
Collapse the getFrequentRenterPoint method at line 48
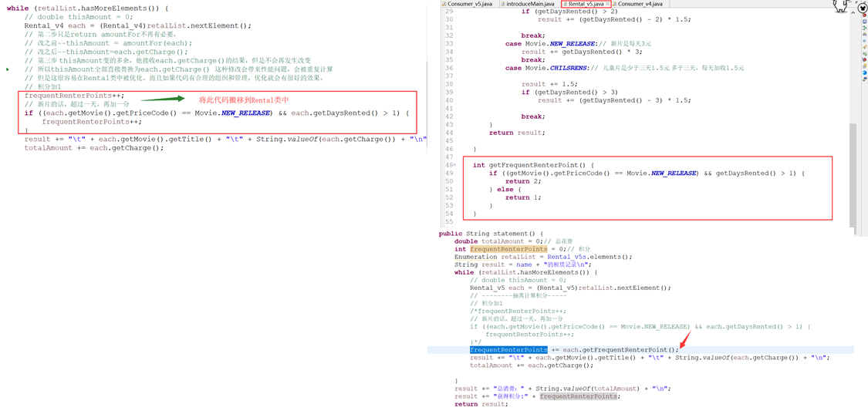click(454, 165)
